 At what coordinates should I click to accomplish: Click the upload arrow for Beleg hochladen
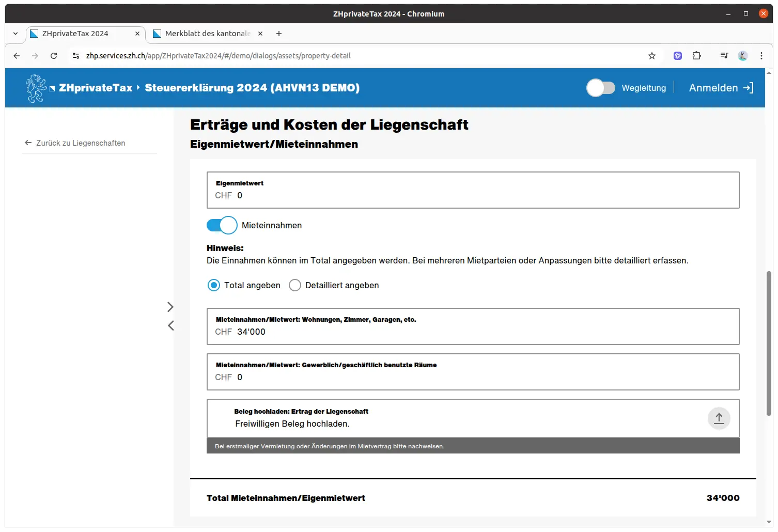(719, 418)
